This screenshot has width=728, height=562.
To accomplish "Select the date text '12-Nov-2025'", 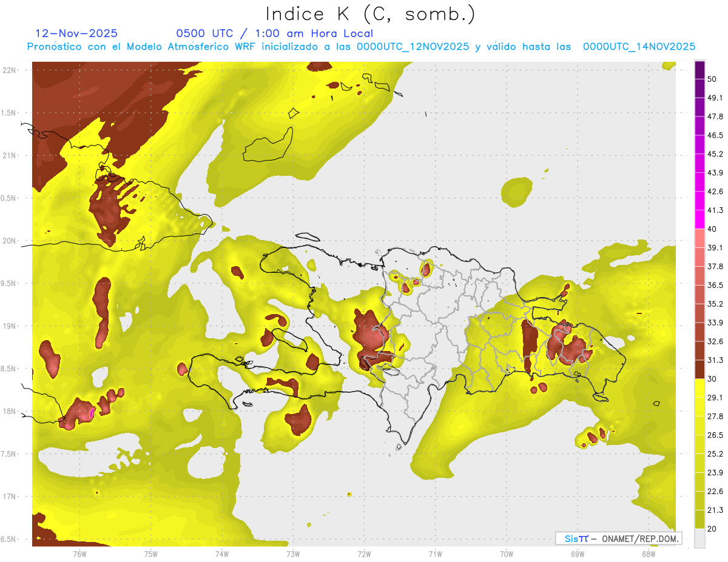I will click(76, 33).
